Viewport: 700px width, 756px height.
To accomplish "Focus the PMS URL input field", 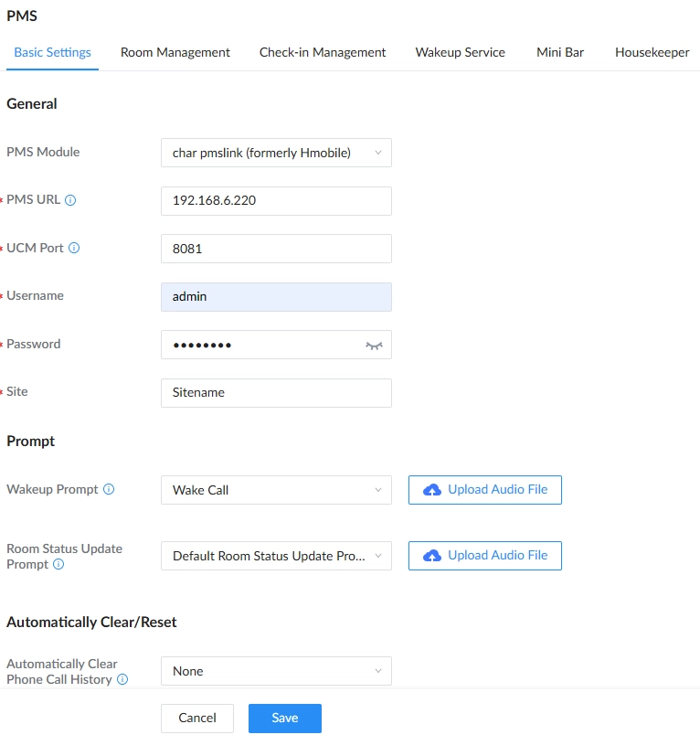I will pos(276,201).
